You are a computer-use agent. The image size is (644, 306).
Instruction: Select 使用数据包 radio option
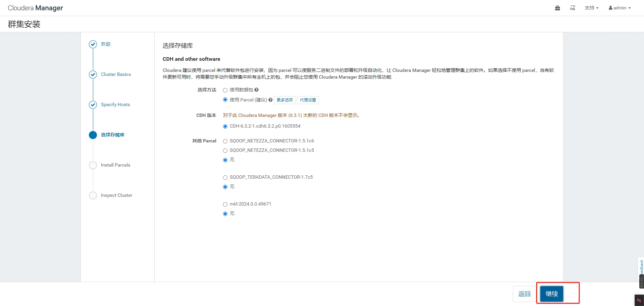[x=225, y=90]
